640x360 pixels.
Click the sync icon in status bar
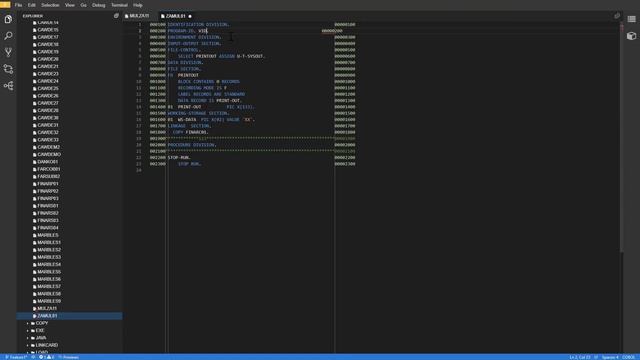[x=33, y=357]
